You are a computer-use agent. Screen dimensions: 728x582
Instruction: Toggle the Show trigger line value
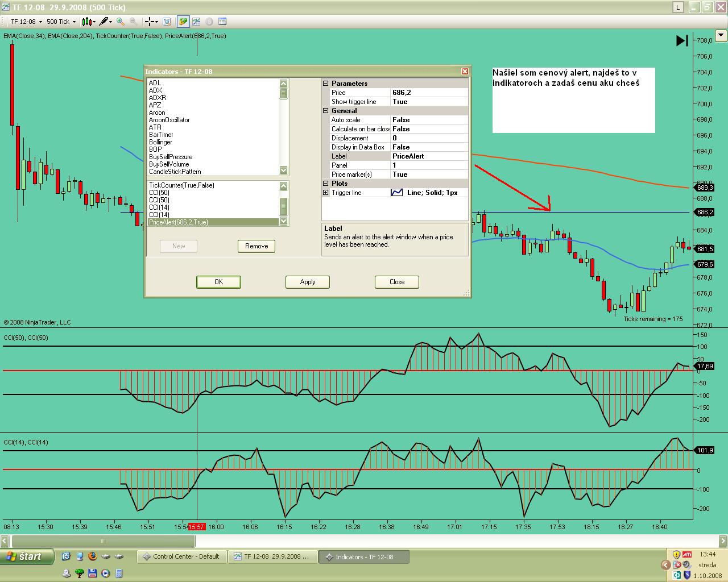pyautogui.click(x=429, y=102)
